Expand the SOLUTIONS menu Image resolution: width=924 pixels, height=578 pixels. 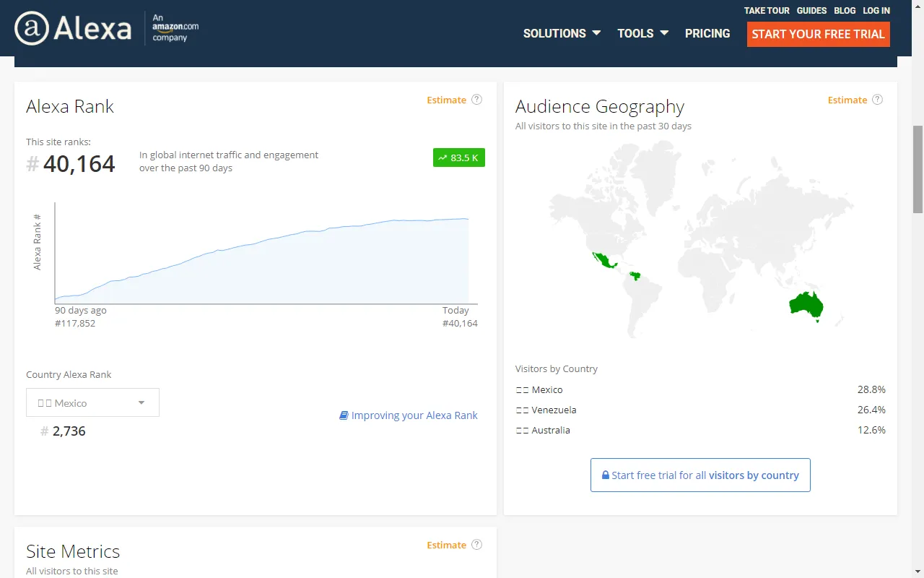click(562, 33)
